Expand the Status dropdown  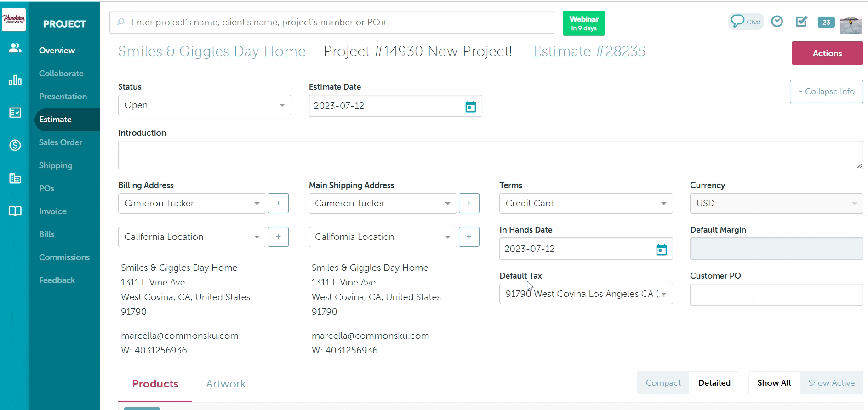click(x=205, y=105)
